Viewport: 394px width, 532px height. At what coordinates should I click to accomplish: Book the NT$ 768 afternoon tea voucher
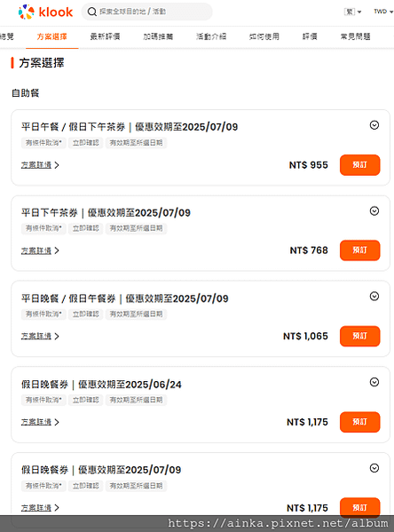[x=359, y=250]
